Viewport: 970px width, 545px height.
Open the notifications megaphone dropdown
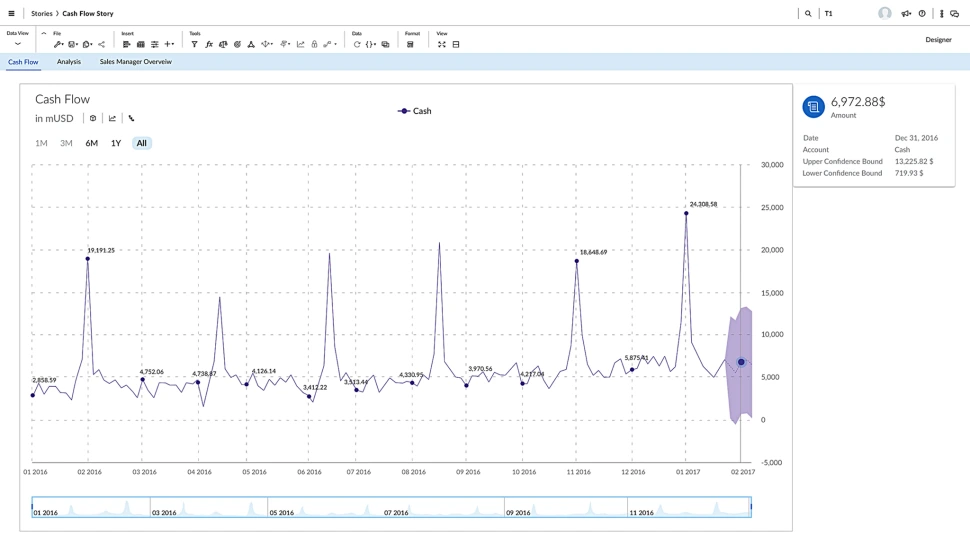[906, 14]
